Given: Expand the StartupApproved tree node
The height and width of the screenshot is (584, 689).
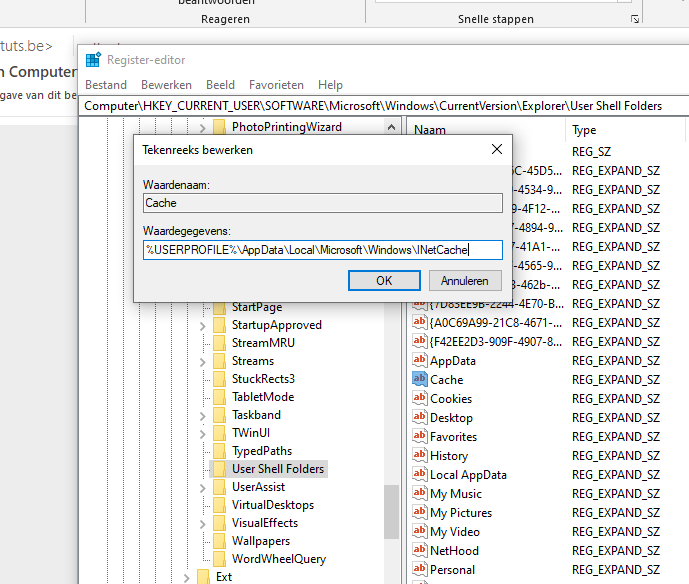Looking at the screenshot, I should [x=203, y=325].
